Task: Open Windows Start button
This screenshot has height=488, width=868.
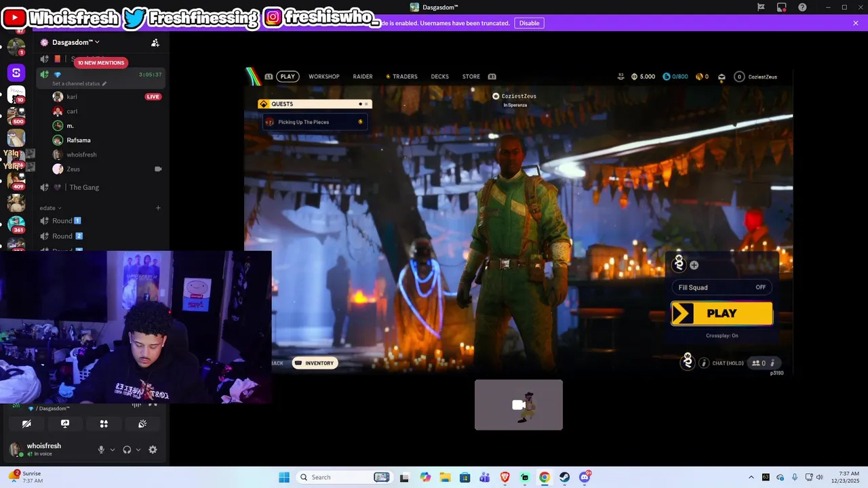Action: coord(284,477)
